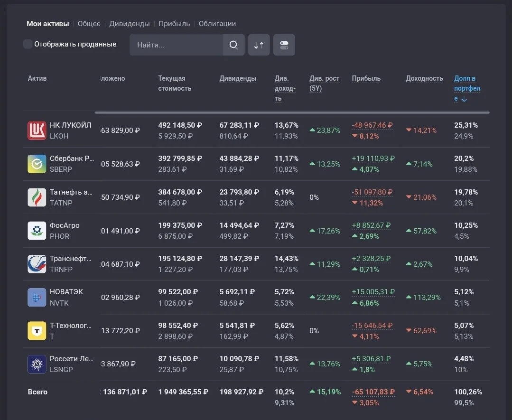The width and height of the screenshot is (512, 420).
Task: Toggle the 'Отображать проданные' checkbox
Action: [x=28, y=44]
